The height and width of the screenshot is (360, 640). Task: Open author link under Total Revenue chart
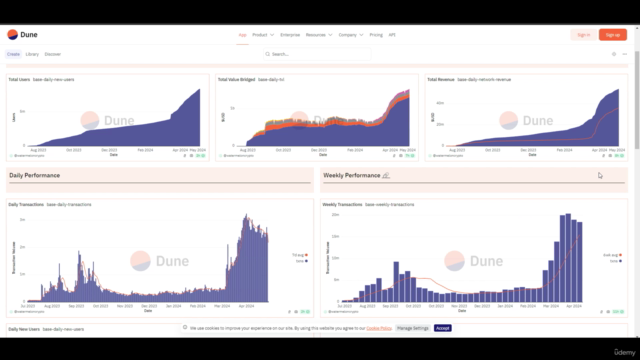(448, 156)
